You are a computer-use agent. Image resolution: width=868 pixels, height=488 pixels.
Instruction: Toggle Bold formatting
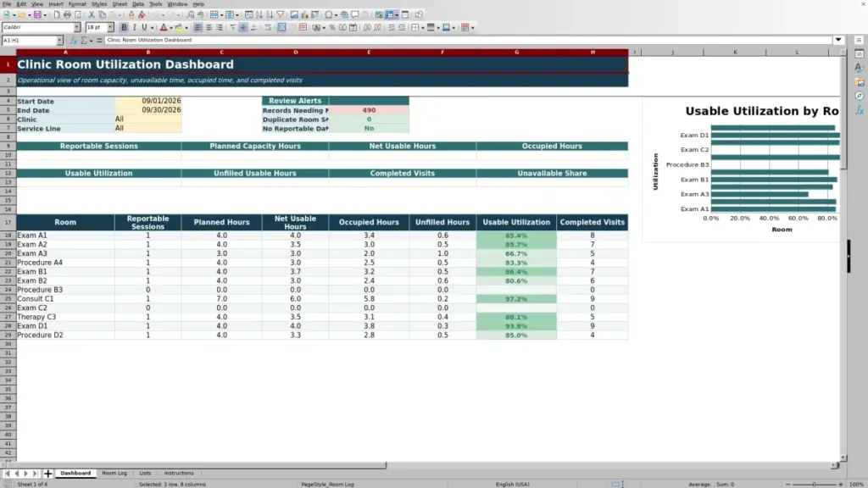[124, 28]
